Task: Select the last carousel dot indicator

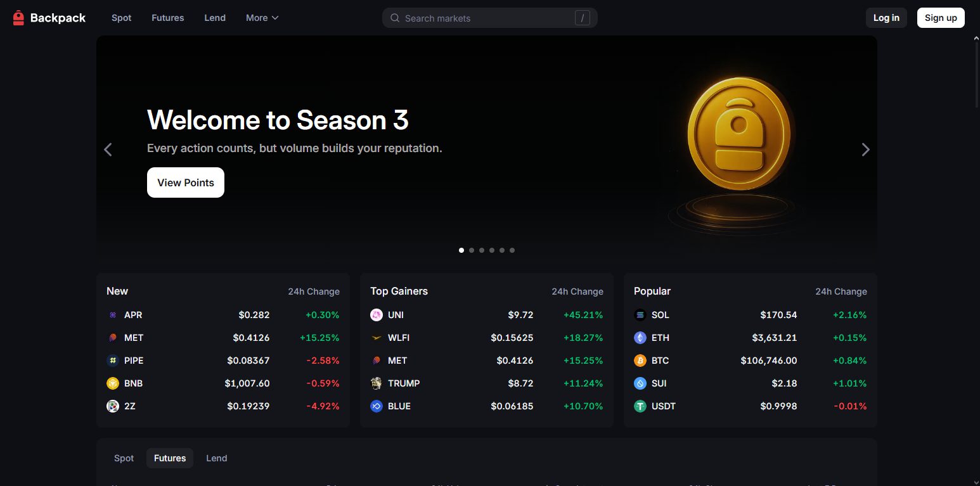Action: click(x=512, y=250)
